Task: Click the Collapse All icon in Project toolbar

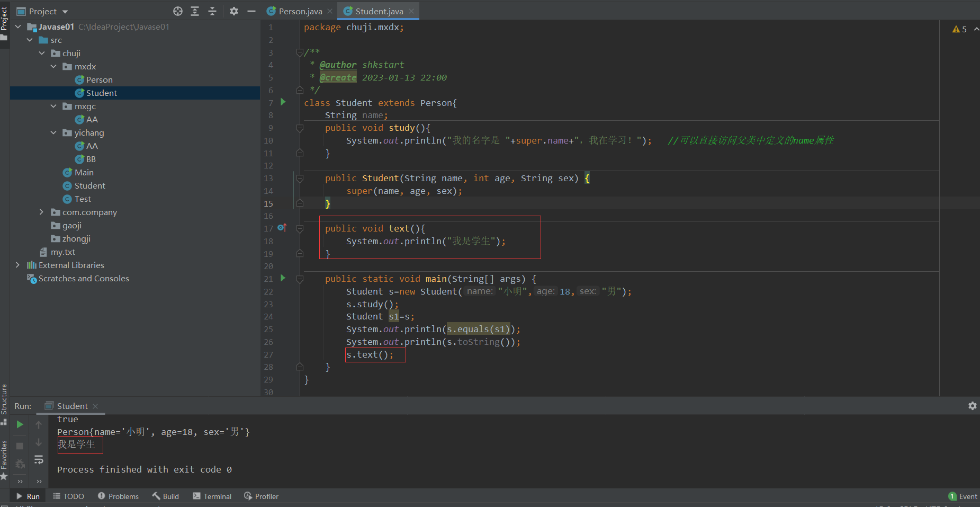Action: click(x=212, y=11)
